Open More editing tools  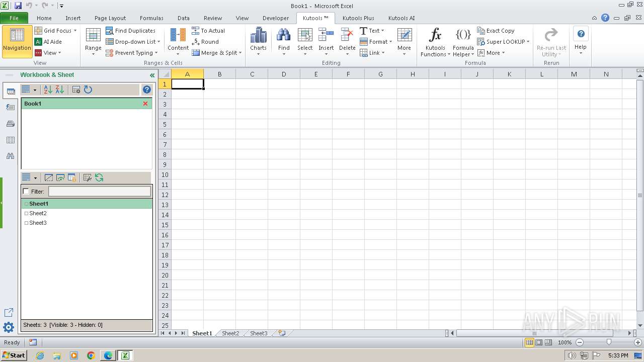tap(404, 41)
